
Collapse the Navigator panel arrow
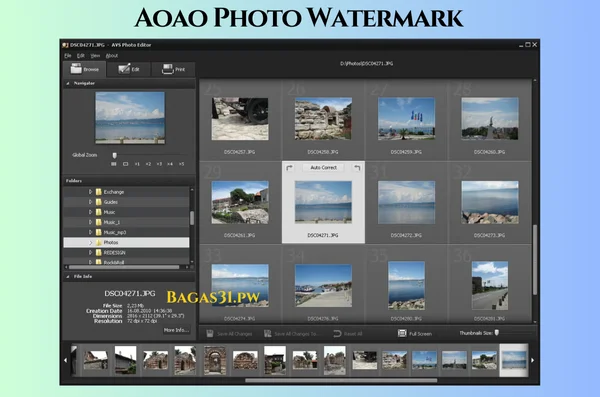click(68, 83)
